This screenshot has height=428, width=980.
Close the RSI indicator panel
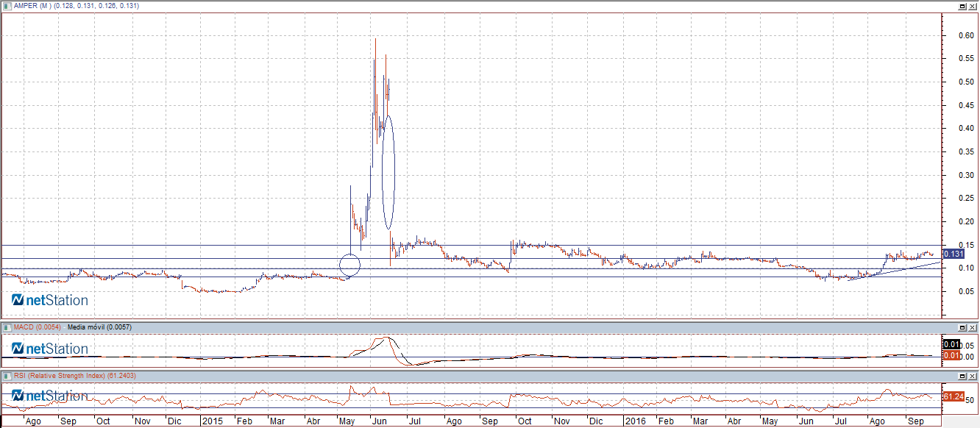[973, 376]
